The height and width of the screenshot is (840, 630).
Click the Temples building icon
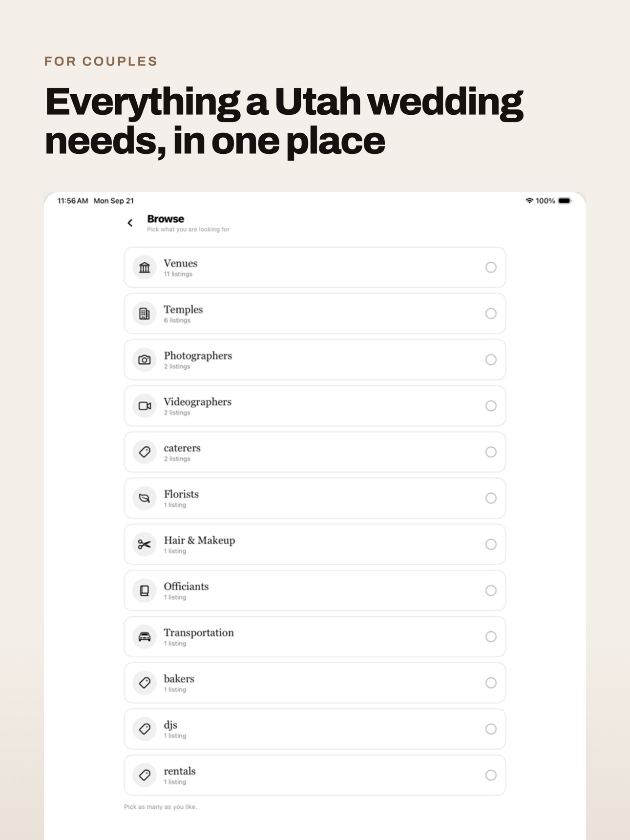[145, 314]
